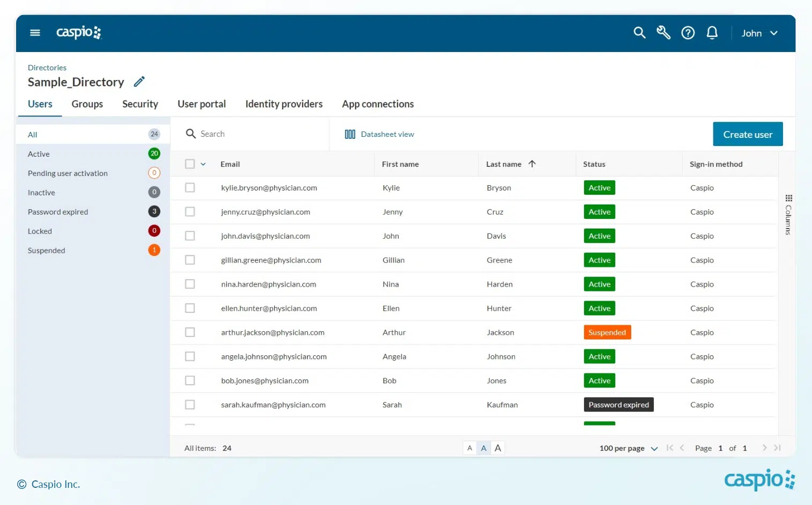This screenshot has height=505, width=812.
Task: Click into the users Search field
Action: coord(257,134)
